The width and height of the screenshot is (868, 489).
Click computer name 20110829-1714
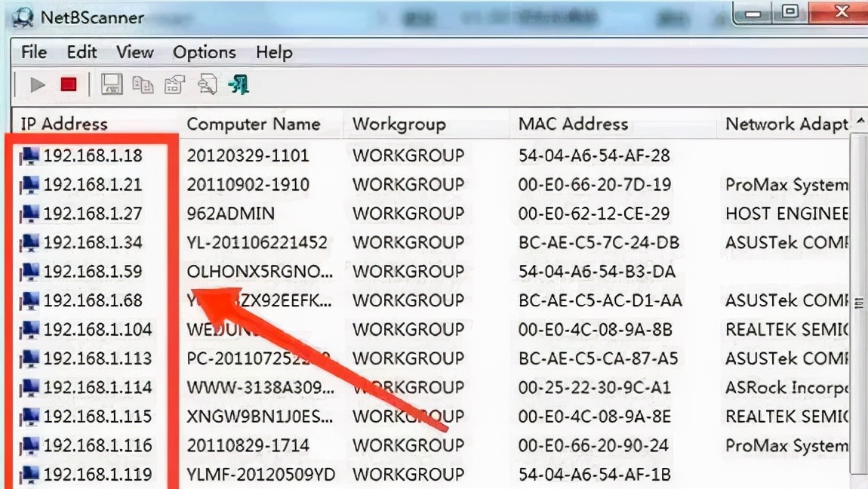tap(248, 445)
